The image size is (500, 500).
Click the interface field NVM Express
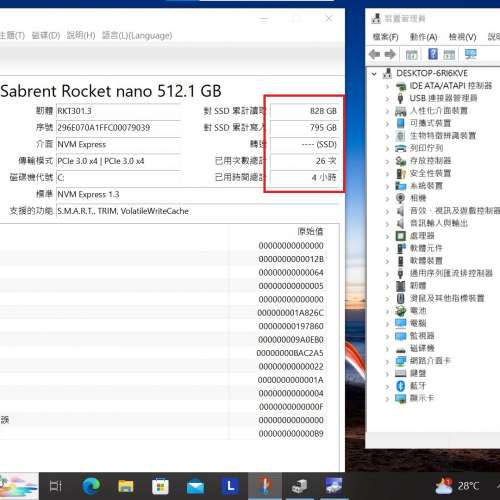(118, 144)
